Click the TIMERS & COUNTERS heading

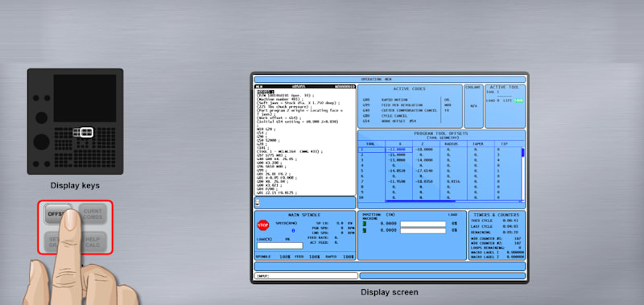[496, 215]
